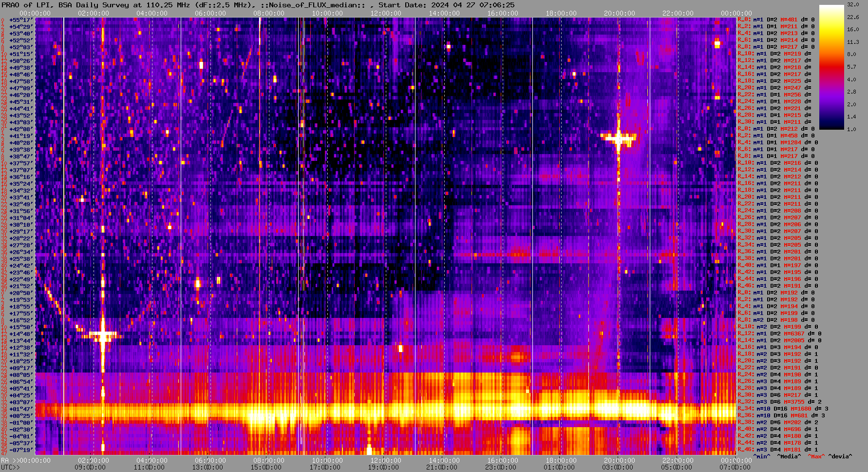
Task: Click the declination label -07°19'
Action: [x=21, y=450]
